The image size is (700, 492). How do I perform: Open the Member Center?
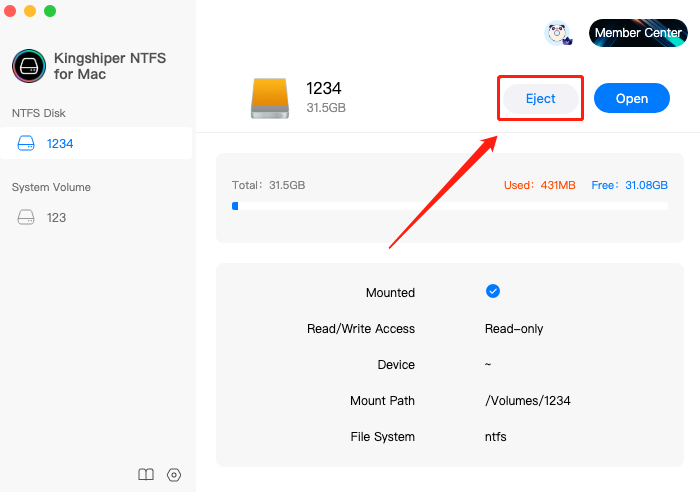point(638,33)
